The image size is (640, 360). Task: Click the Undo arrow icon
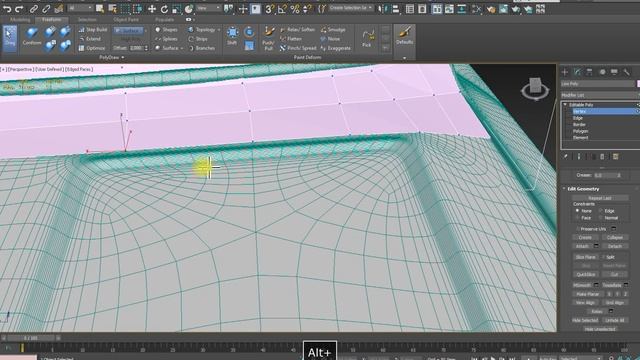[7, 9]
